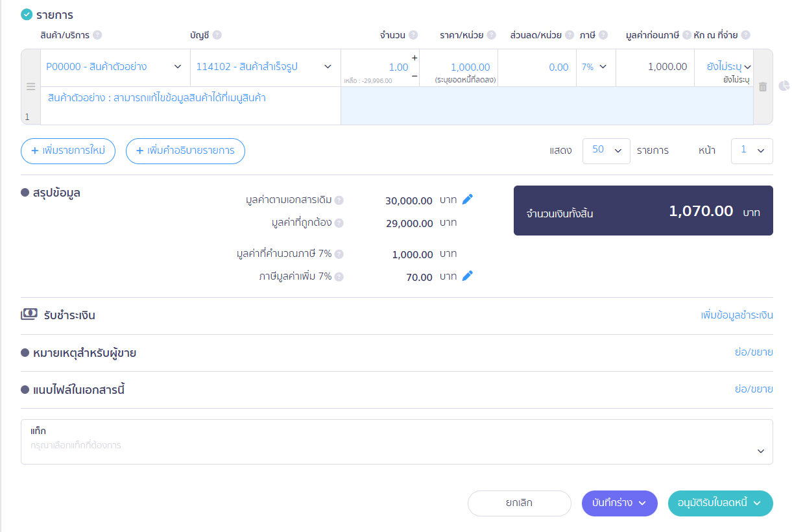Open the แท็ก tag selection dropdown
This screenshot has width=792, height=532.
761,451
